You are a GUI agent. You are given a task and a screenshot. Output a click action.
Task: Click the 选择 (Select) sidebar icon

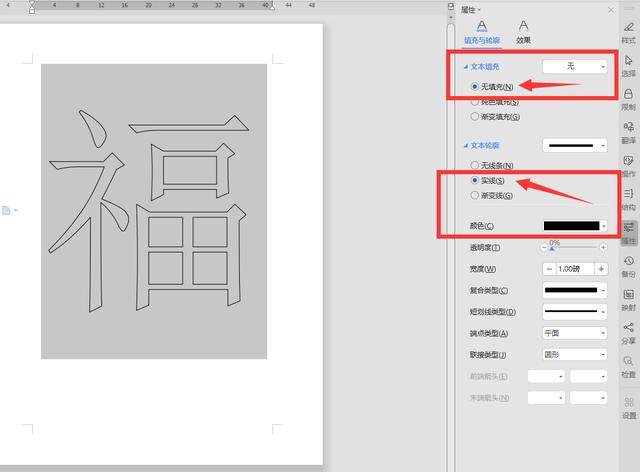[x=628, y=66]
